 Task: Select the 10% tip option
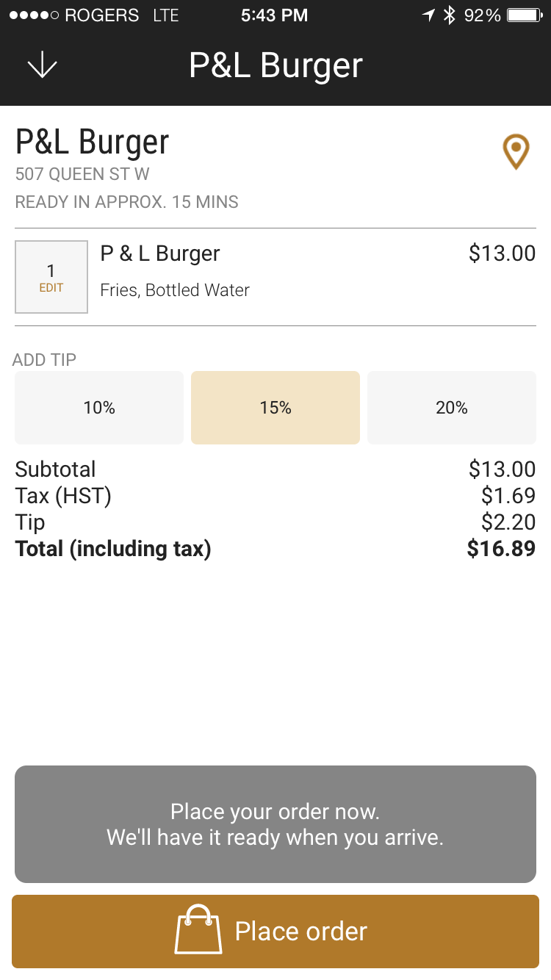(99, 408)
